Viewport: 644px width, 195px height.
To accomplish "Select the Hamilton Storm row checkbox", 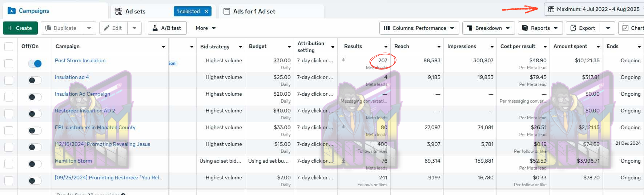I will [9, 164].
